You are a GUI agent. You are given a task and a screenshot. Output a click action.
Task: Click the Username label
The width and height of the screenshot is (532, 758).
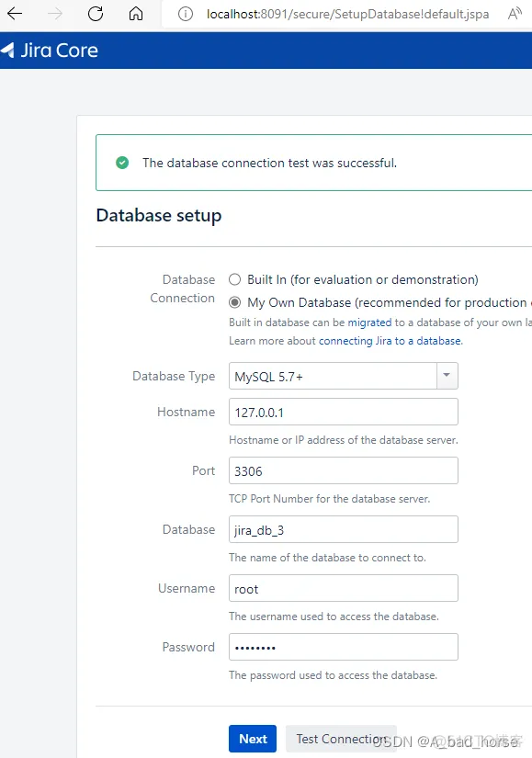tap(187, 588)
